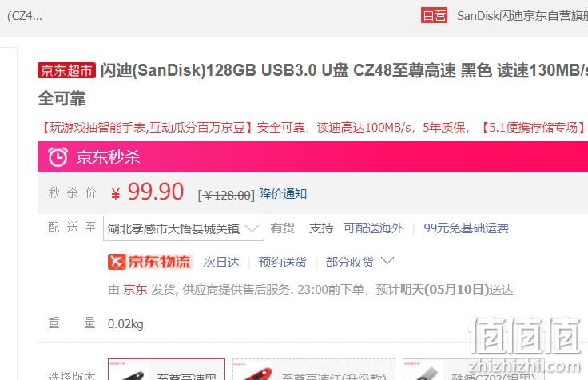The width and height of the screenshot is (588, 380).
Task: Click the 部分收货 partial receipt option
Action: [349, 262]
